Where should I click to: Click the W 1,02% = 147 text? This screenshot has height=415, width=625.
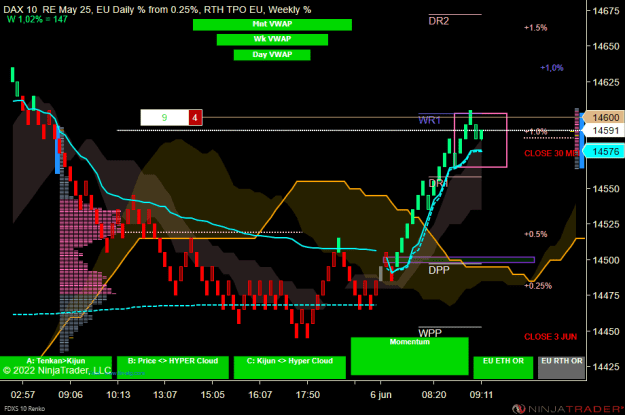click(37, 19)
